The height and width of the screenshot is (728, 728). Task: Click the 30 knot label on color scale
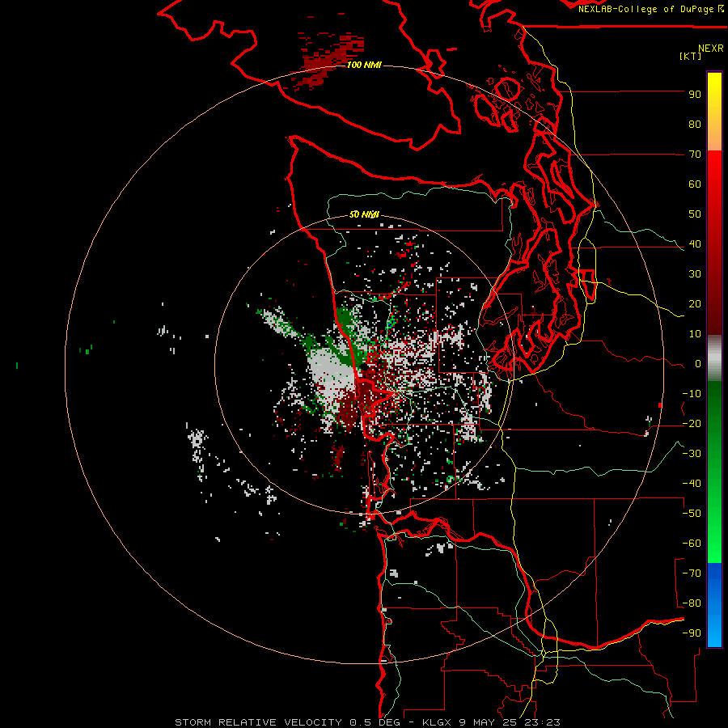[695, 274]
